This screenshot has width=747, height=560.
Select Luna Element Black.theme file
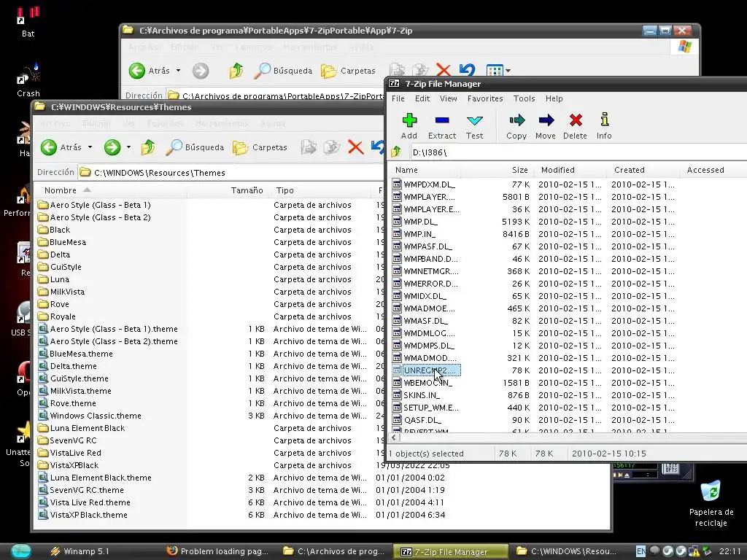pyautogui.click(x=96, y=478)
